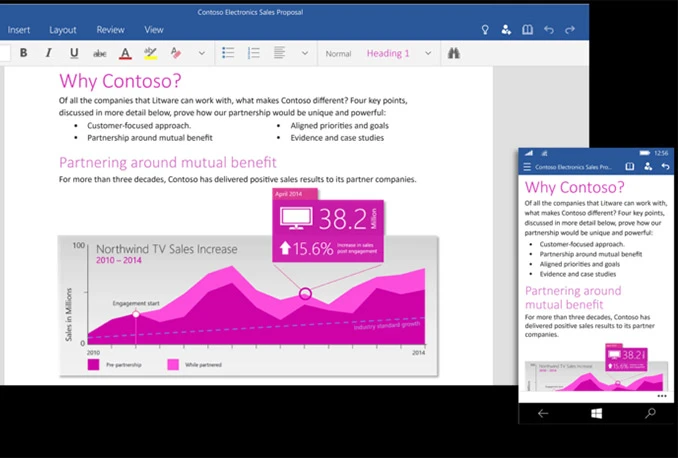Expand more paragraph options dropdown

click(x=305, y=54)
